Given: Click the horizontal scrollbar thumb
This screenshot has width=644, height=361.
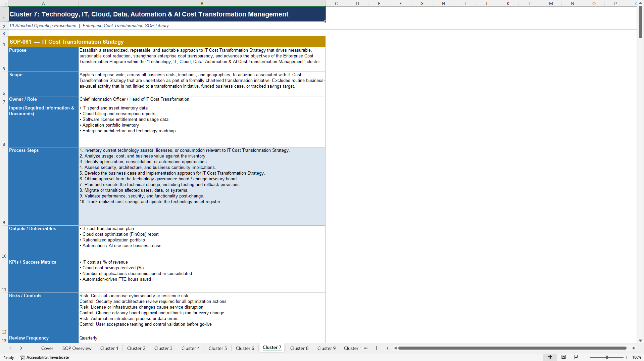Looking at the screenshot, I should point(512,348).
